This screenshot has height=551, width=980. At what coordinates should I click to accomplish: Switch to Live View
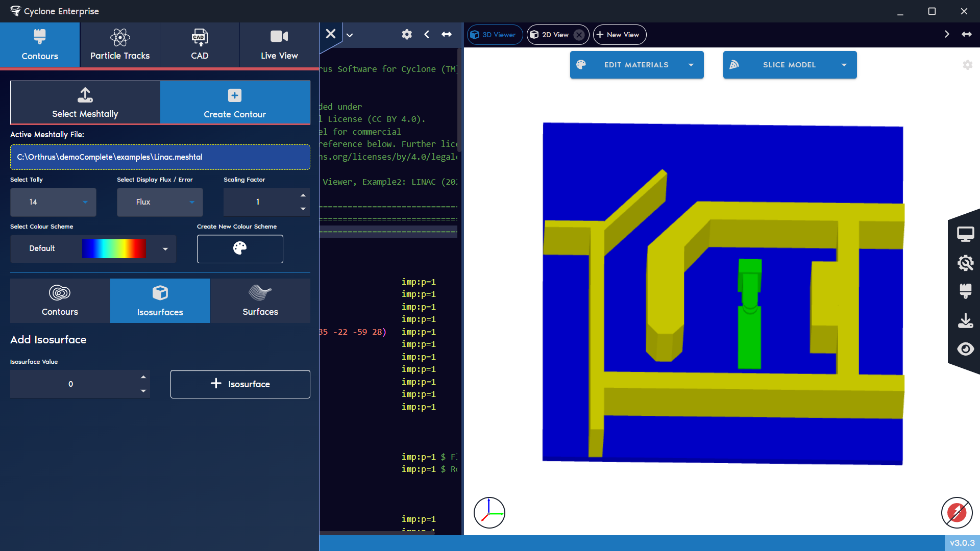pyautogui.click(x=279, y=44)
